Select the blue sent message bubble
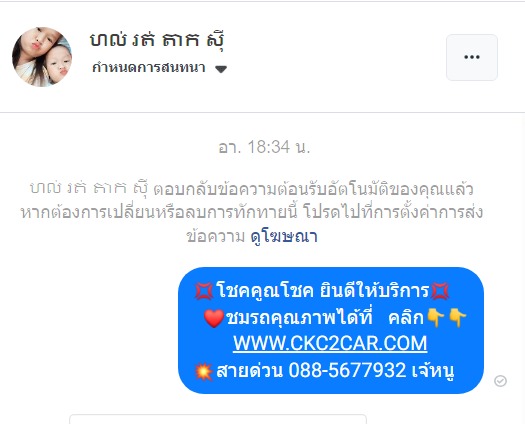Image resolution: width=525 pixels, height=424 pixels. click(x=331, y=330)
